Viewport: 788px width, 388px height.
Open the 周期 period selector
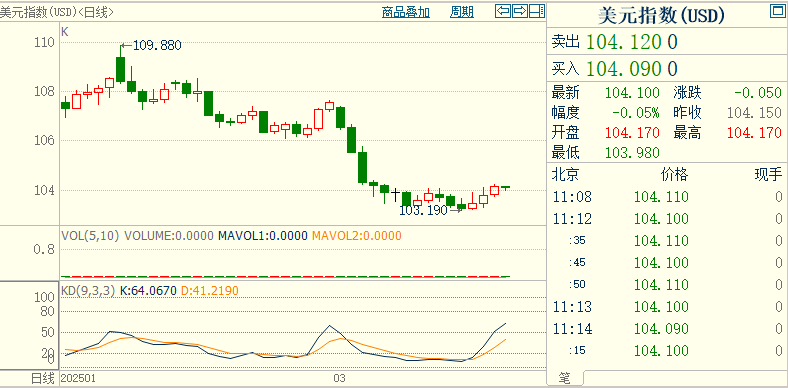(x=462, y=13)
